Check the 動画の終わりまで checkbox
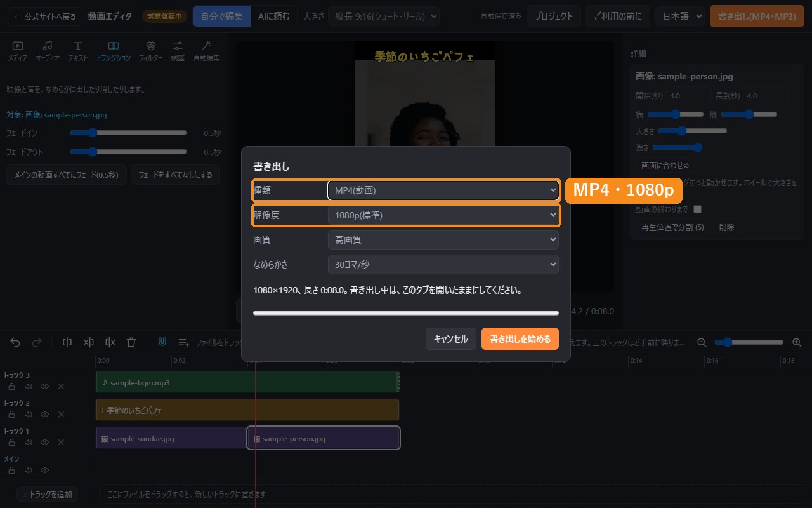Viewport: 812px width, 508px height. point(698,209)
